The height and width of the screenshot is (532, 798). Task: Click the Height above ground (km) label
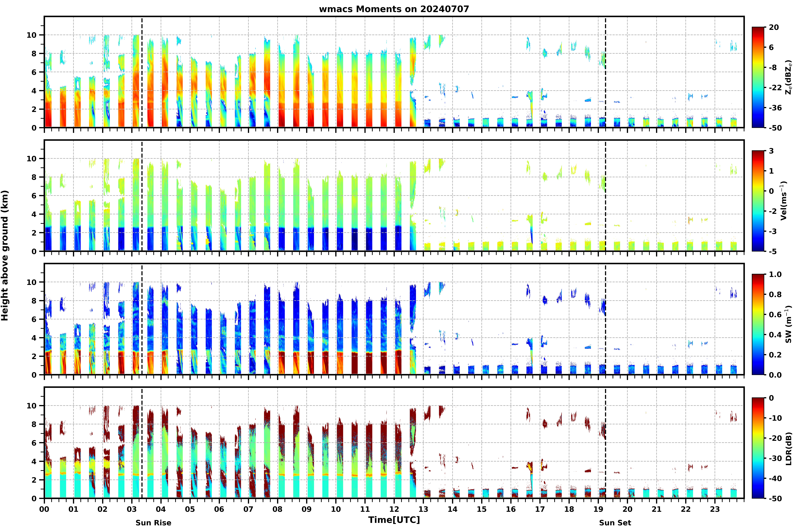(5, 255)
